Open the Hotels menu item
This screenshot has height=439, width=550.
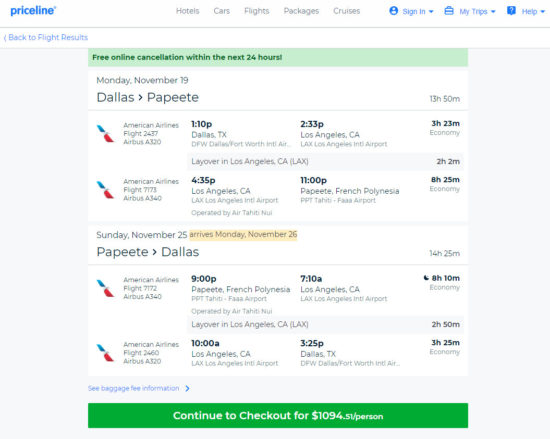188,11
